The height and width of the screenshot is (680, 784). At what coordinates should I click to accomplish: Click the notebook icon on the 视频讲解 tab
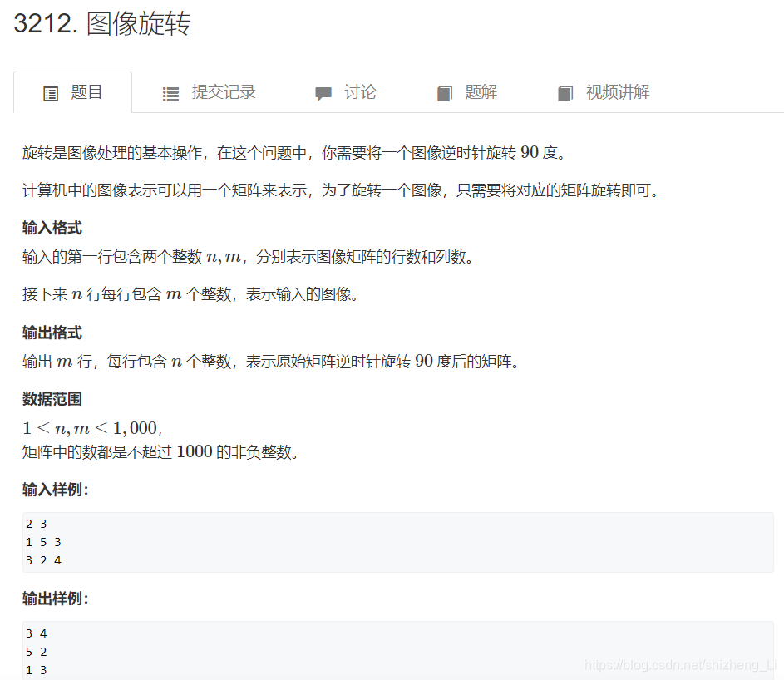tap(566, 92)
